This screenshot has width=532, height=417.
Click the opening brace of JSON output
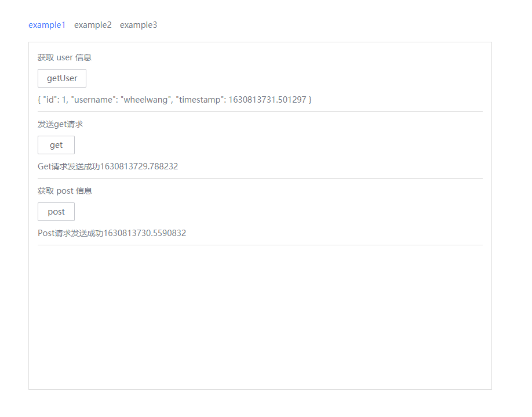(x=39, y=100)
